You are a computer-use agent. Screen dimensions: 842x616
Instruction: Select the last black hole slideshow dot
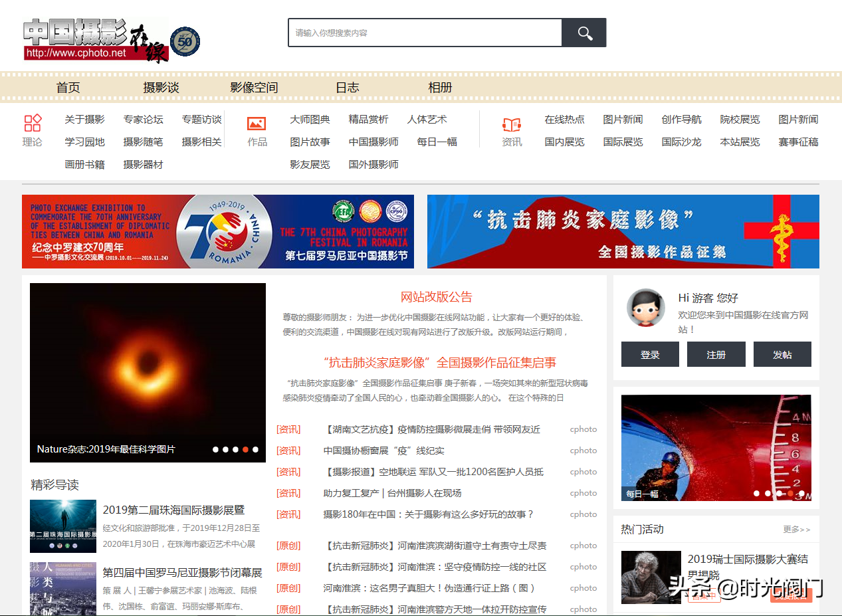(255, 450)
